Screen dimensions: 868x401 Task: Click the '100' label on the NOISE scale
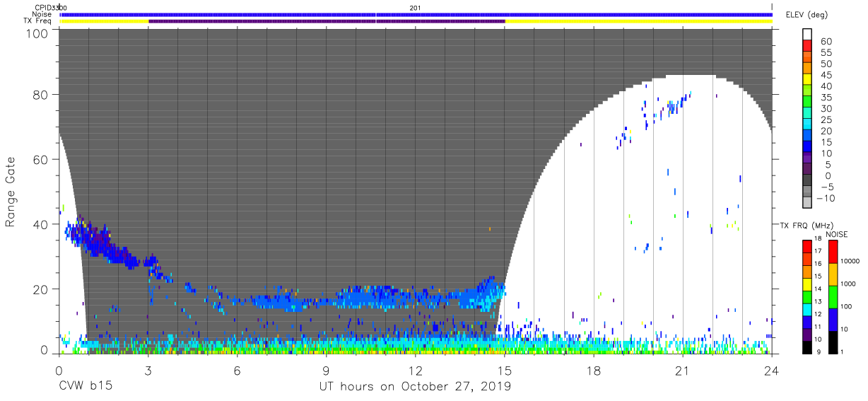(847, 307)
